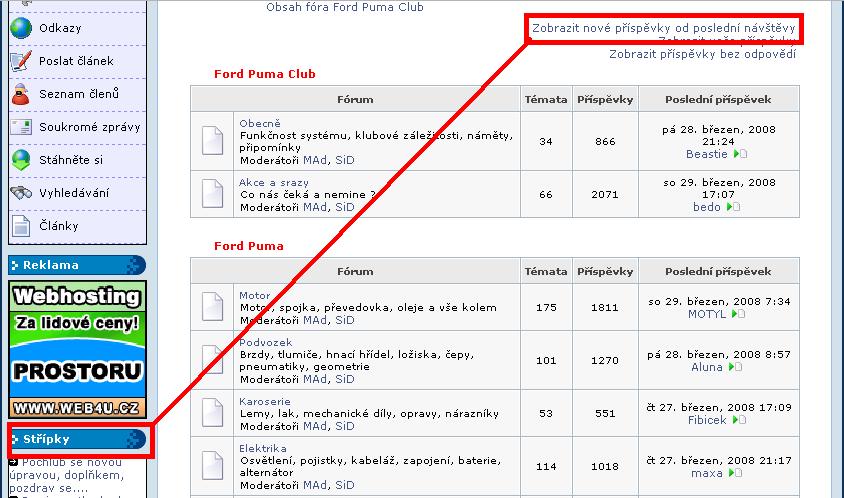Viewport: 844px width, 498px height.
Task: Click the forum status icon of Obecně
Action: point(212,141)
